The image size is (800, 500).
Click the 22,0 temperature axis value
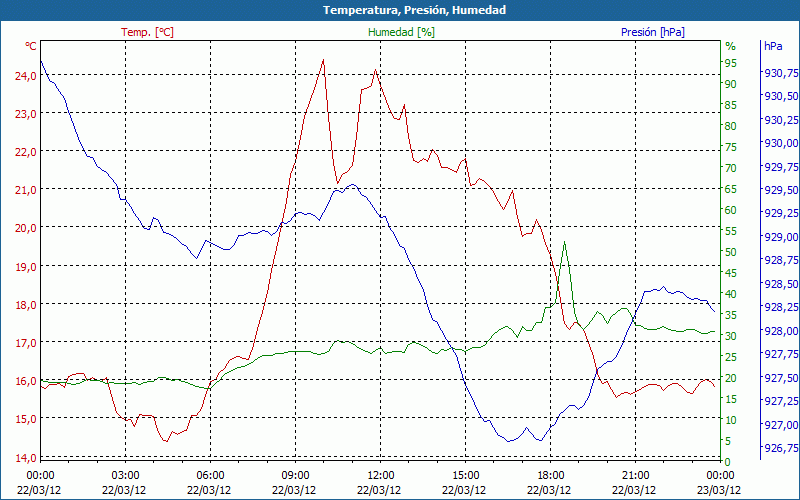(x=26, y=152)
